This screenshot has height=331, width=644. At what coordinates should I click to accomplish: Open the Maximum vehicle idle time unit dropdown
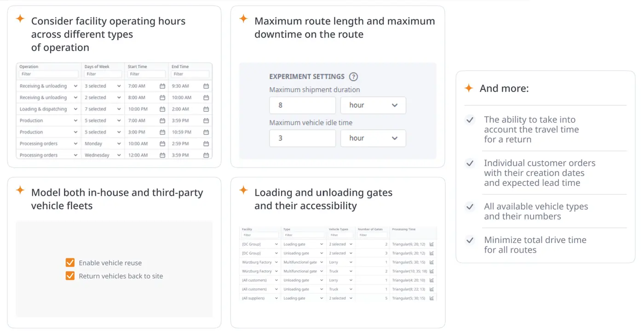click(373, 138)
